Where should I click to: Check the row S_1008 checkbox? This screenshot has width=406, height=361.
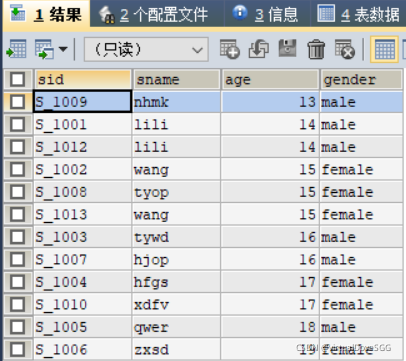click(17, 192)
